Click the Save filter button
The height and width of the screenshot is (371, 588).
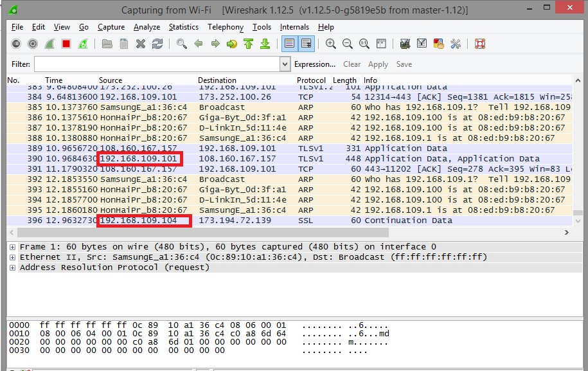pyautogui.click(x=404, y=64)
